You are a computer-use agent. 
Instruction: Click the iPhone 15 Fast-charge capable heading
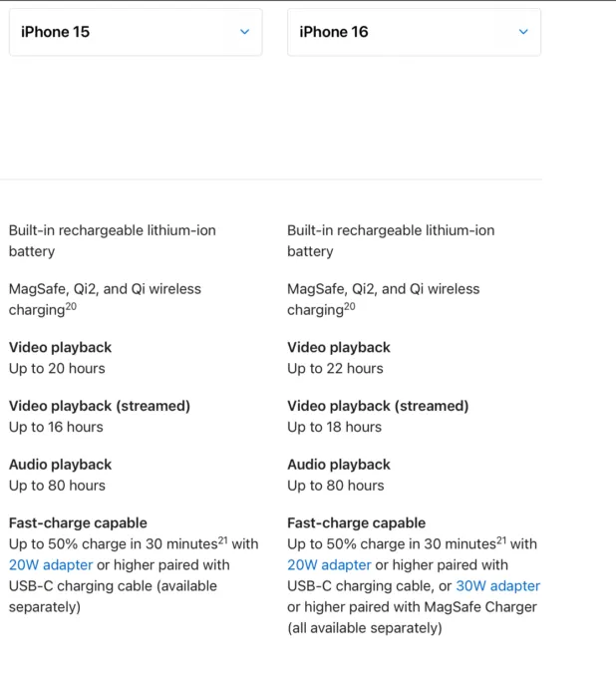click(78, 522)
